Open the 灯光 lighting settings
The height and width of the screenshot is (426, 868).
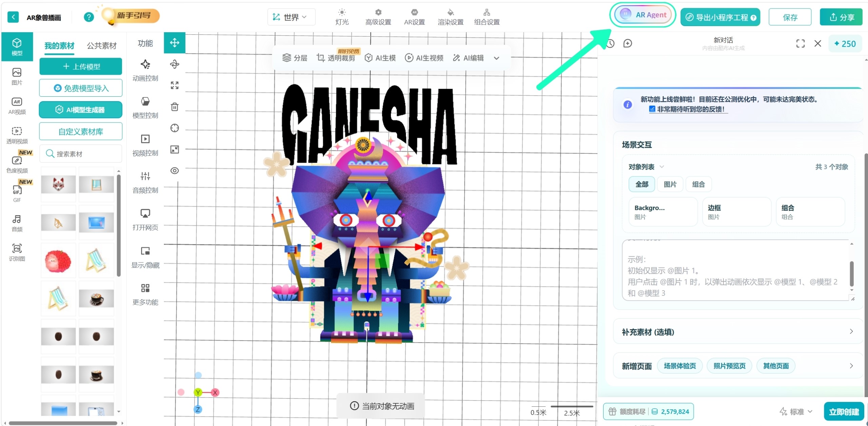click(342, 17)
